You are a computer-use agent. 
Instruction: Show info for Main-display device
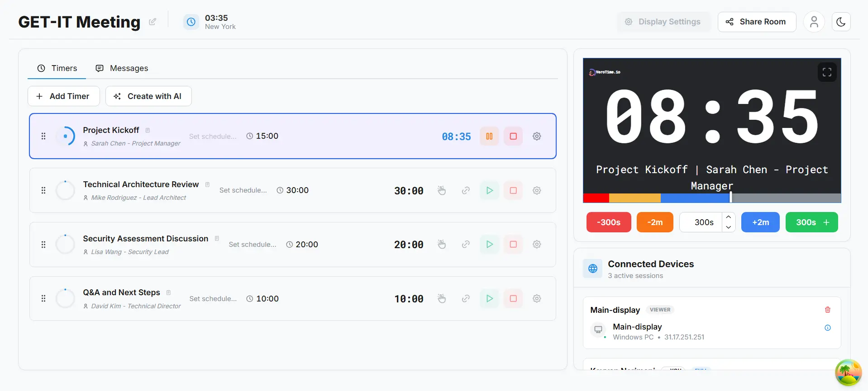827,328
